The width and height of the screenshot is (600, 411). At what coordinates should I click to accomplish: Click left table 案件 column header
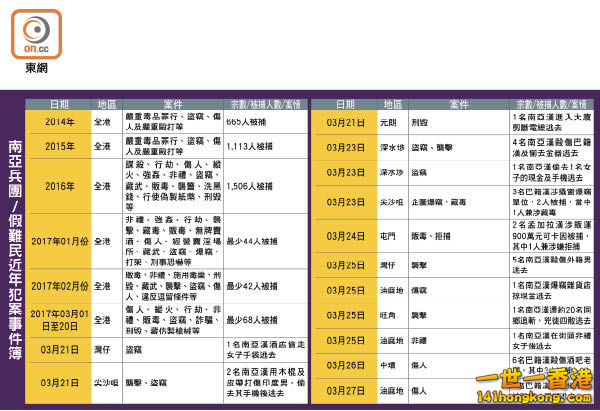tap(173, 104)
